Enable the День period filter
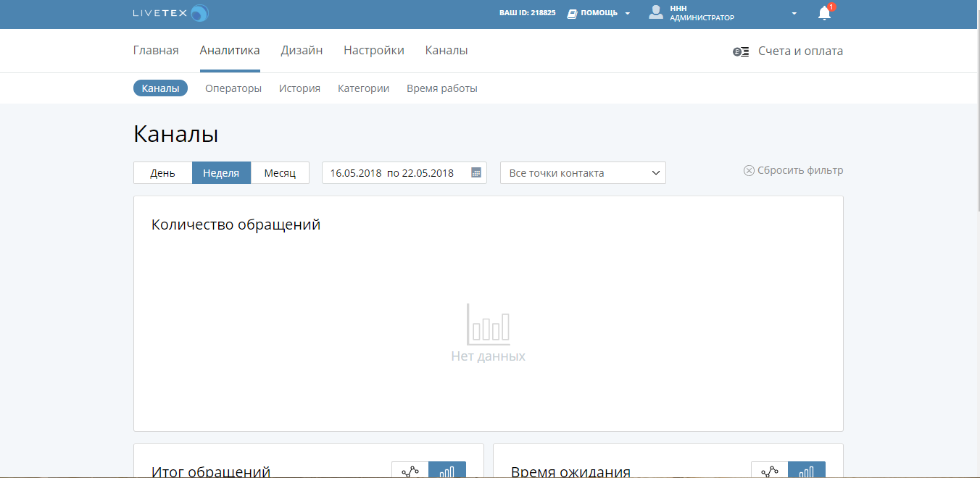The width and height of the screenshot is (980, 478). point(162,172)
